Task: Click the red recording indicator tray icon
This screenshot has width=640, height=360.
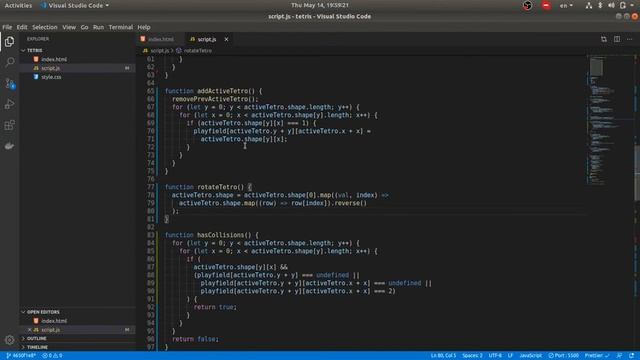Action: (546, 5)
